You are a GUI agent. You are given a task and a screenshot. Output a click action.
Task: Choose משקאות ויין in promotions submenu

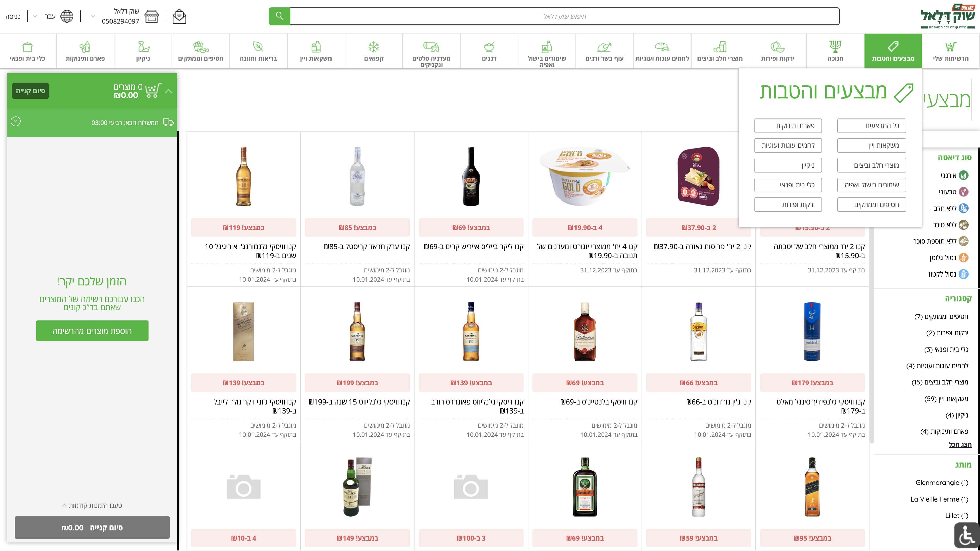coord(871,145)
